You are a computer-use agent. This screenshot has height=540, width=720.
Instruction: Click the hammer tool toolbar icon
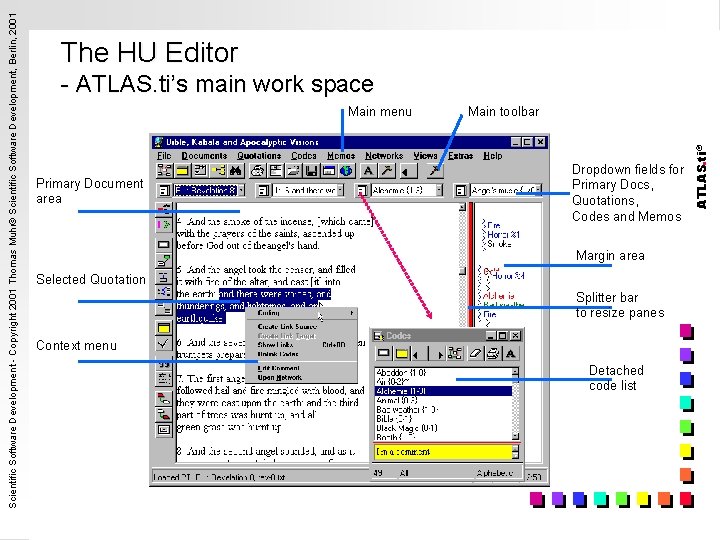pos(387,171)
